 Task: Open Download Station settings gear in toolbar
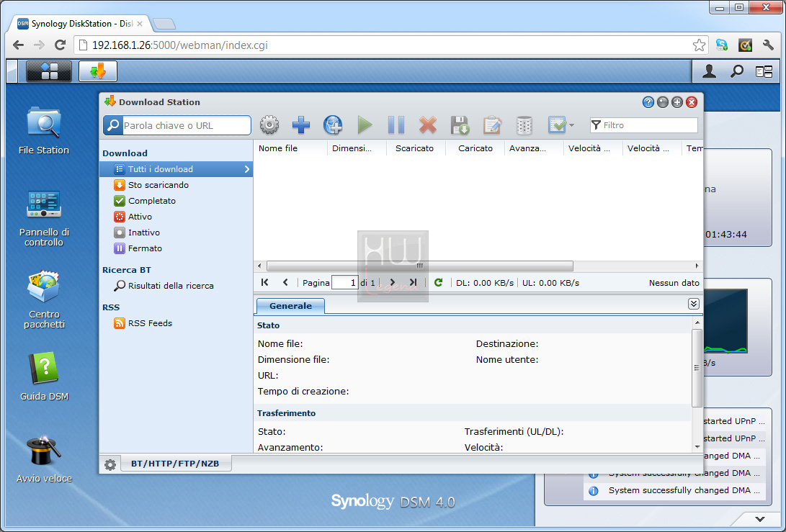[269, 125]
